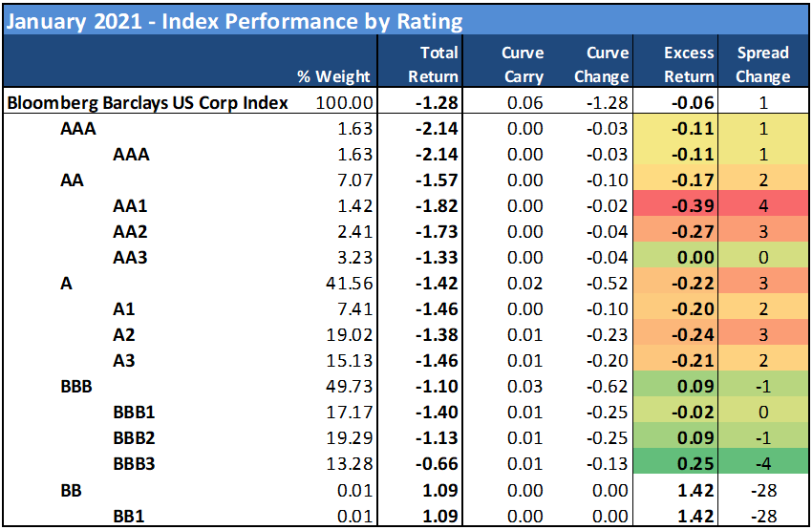The height and width of the screenshot is (530, 812).
Task: Click the Total Return column header
Action: (x=433, y=64)
